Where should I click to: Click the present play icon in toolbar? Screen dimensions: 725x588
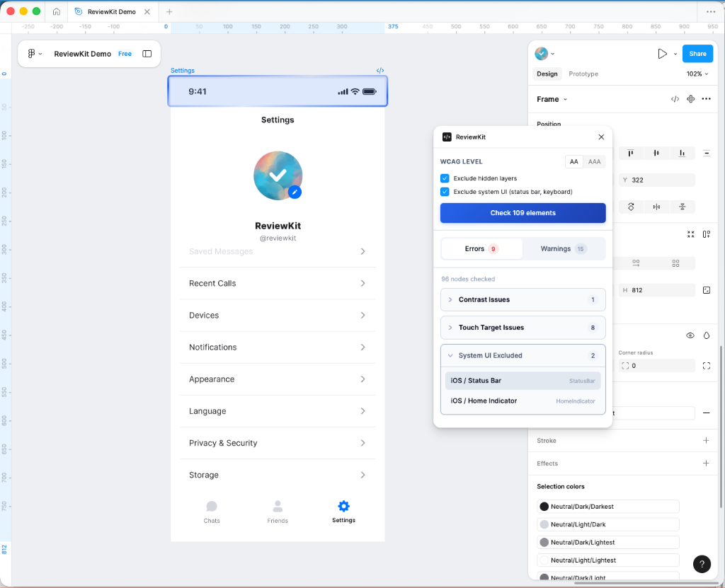click(663, 53)
